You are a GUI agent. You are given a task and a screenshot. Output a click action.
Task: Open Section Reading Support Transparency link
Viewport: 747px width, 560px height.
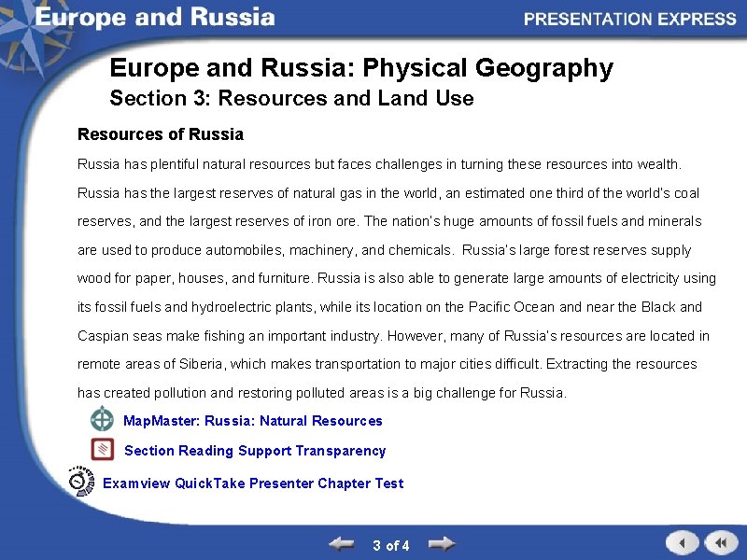255,451
